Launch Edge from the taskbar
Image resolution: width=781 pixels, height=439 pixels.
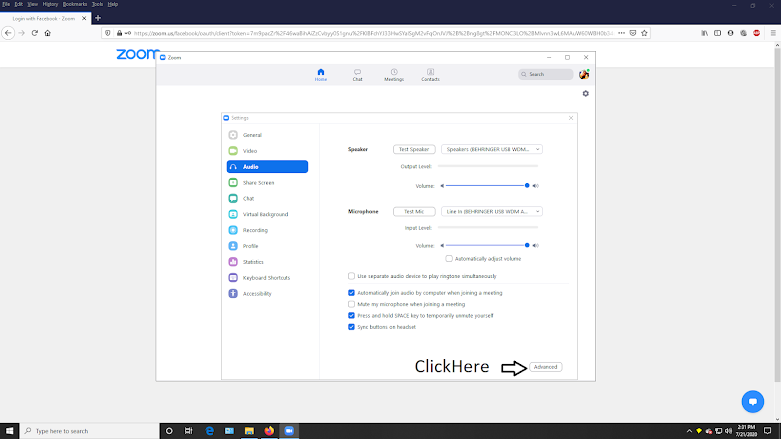pos(210,431)
